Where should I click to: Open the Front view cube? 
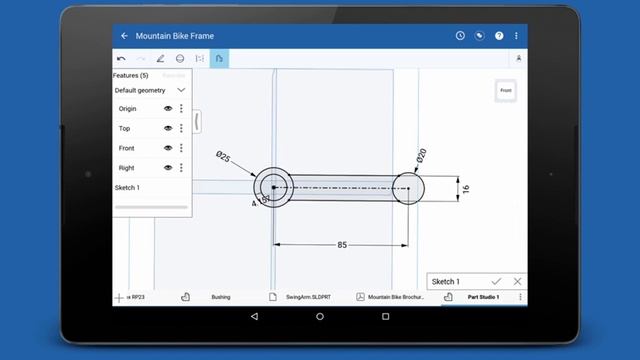click(506, 90)
